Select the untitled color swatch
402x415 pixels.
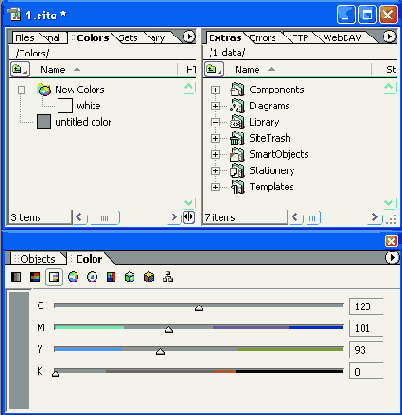[x=44, y=122]
